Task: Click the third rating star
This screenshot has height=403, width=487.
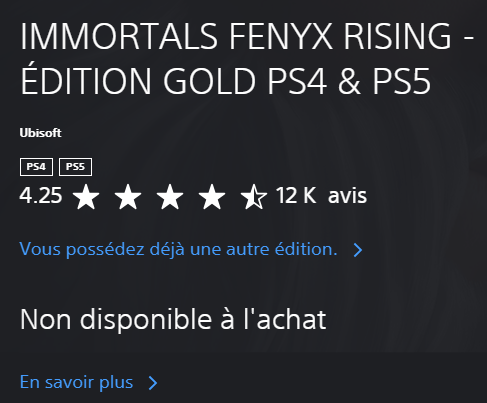Action: click(x=170, y=196)
